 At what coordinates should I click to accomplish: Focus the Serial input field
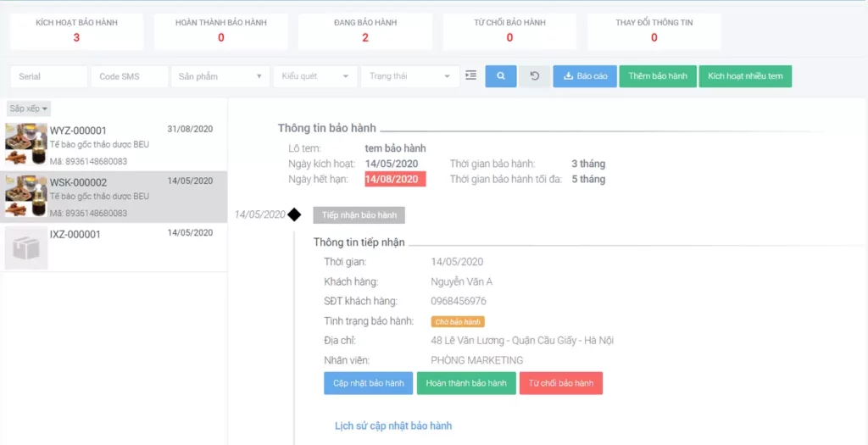(48, 76)
